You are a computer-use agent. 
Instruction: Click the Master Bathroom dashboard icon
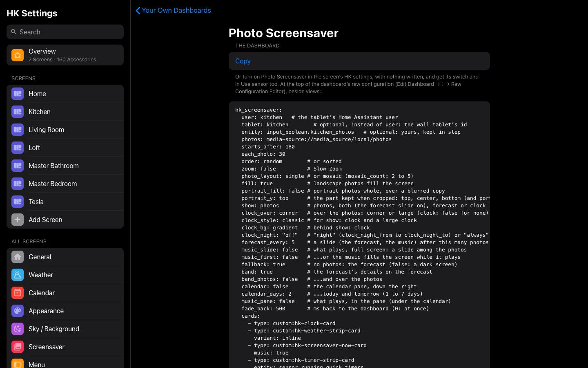pos(18,166)
